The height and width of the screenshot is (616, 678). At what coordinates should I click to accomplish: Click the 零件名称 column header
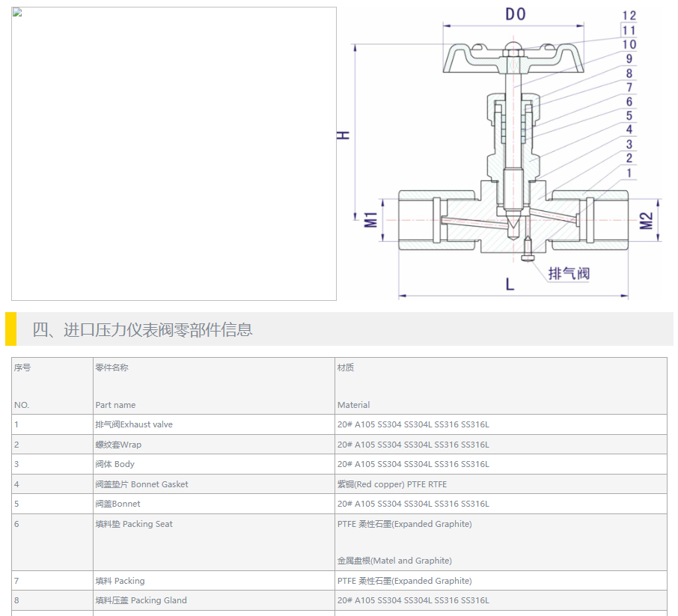tap(112, 368)
